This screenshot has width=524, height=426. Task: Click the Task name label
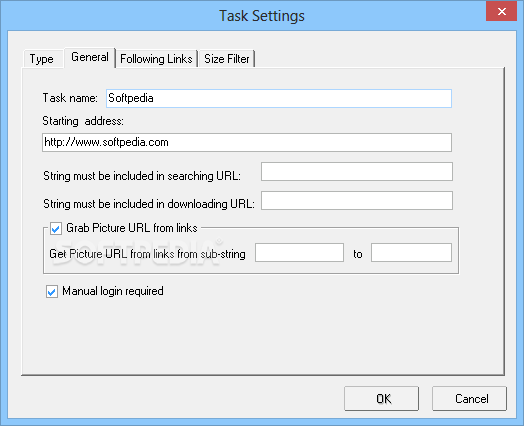(x=70, y=98)
